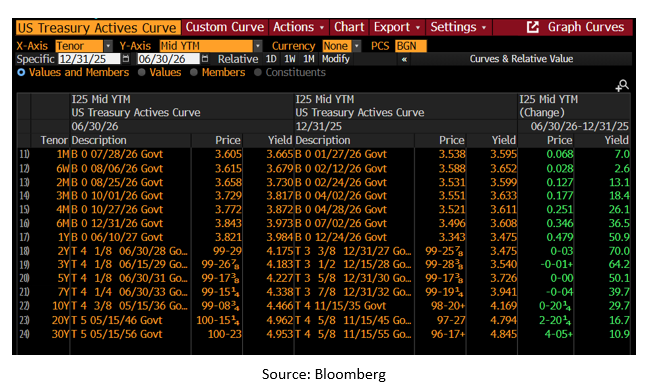Click T 4 3/8 05/15/36 security
The height and width of the screenshot is (383, 649).
[x=130, y=306]
